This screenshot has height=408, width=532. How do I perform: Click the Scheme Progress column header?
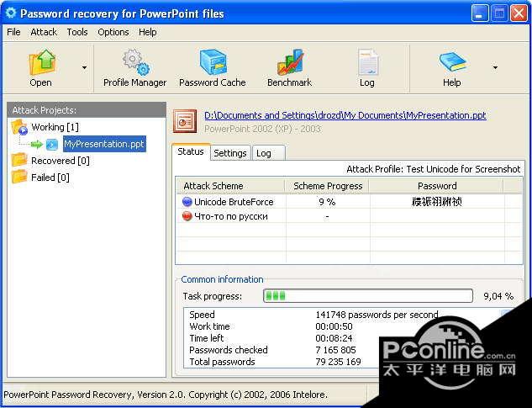click(328, 186)
